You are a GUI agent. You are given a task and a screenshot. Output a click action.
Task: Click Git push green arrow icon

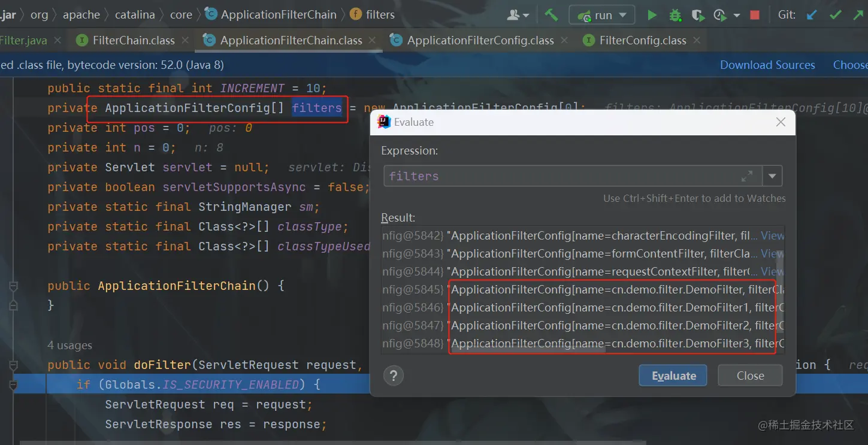click(858, 15)
